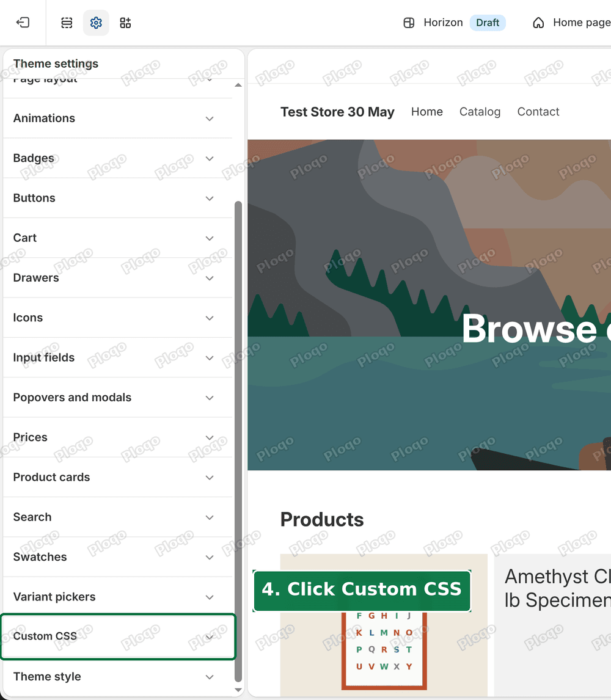The height and width of the screenshot is (700, 611).
Task: Expand the Buttons settings section
Action: point(117,198)
